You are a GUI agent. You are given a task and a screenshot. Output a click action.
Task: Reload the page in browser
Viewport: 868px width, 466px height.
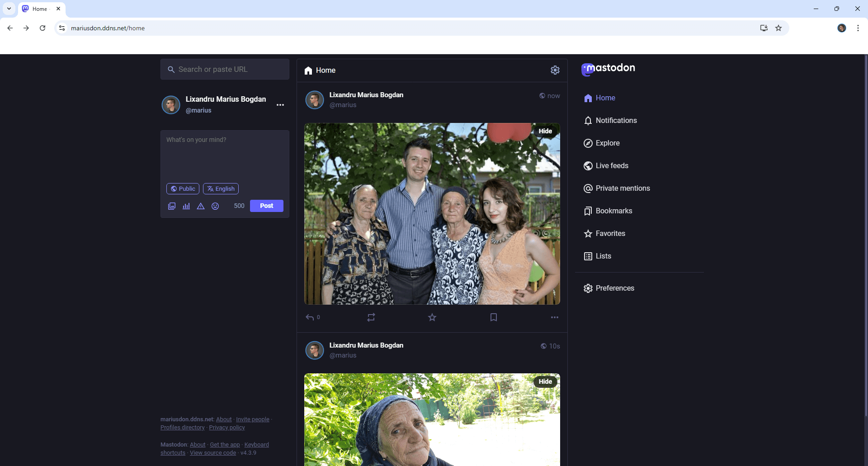(x=42, y=28)
